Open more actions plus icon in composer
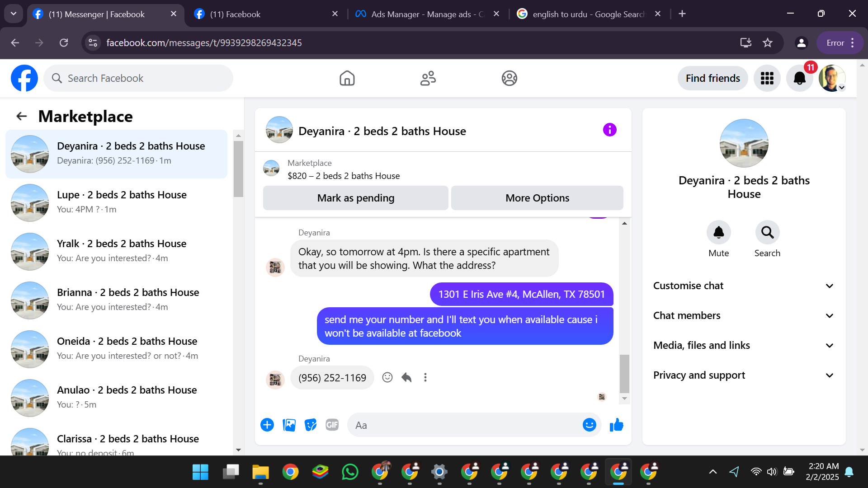Viewport: 868px width, 488px height. click(267, 425)
